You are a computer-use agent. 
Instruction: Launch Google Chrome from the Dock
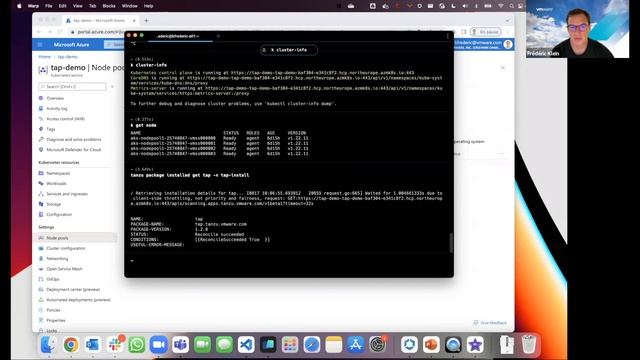[71, 345]
